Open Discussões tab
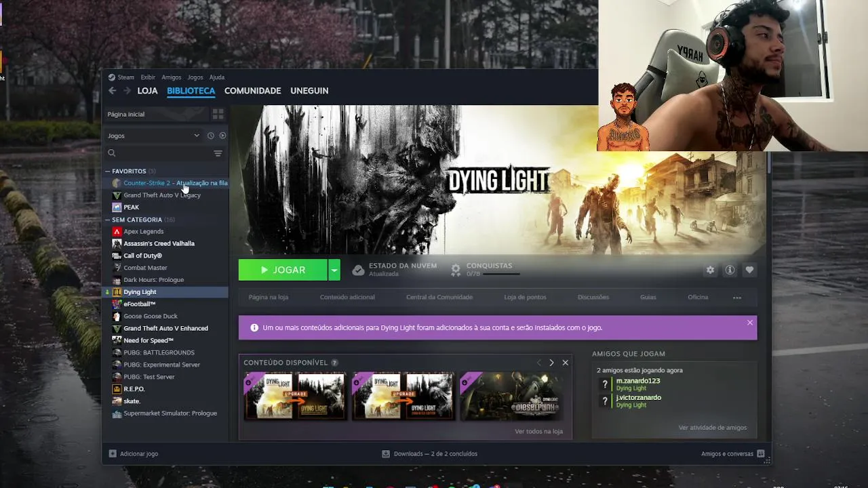 point(593,297)
